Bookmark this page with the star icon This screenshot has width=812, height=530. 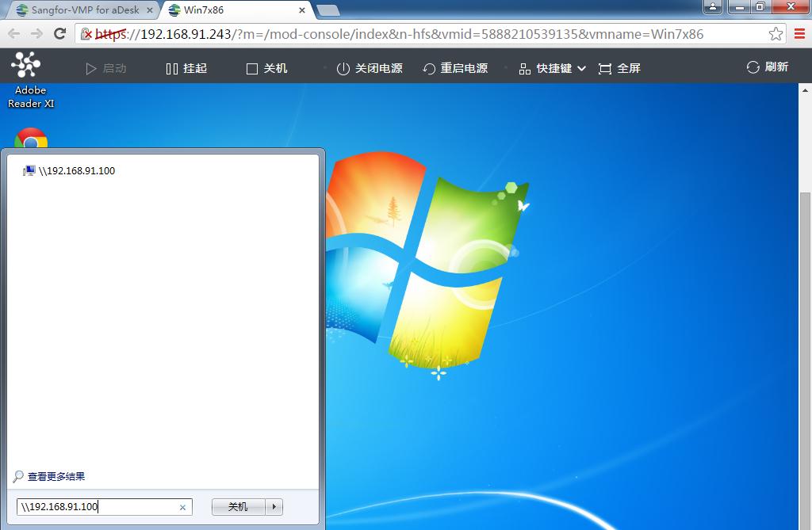pos(776,34)
